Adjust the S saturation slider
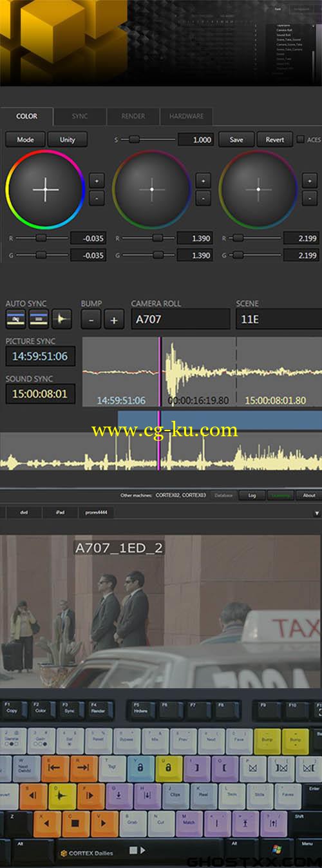Viewport: 322px width, 868px height. (145, 139)
